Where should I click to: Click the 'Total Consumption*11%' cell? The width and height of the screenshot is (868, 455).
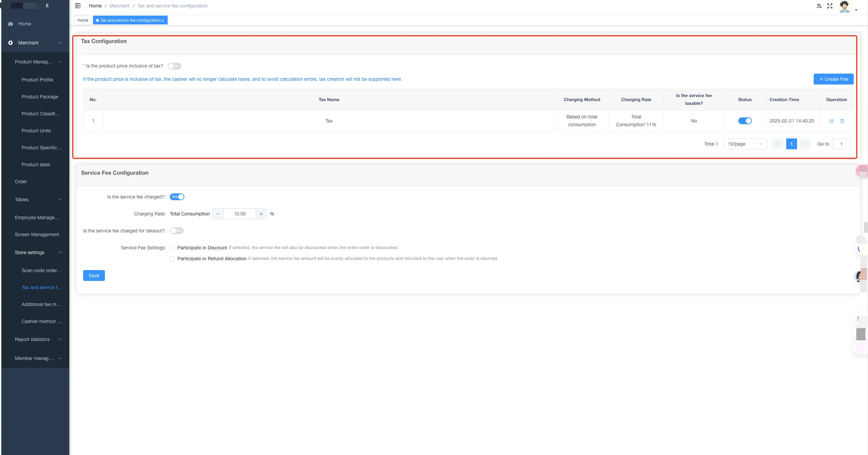(636, 121)
